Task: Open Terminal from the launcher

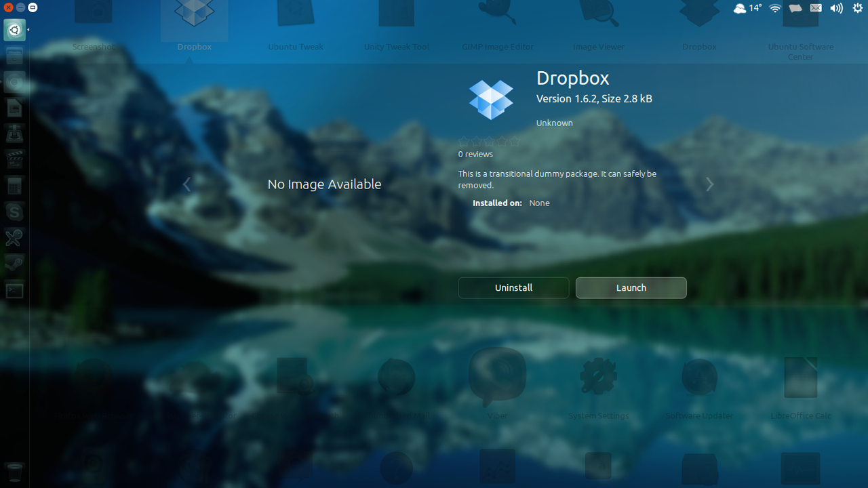Action: [x=15, y=290]
